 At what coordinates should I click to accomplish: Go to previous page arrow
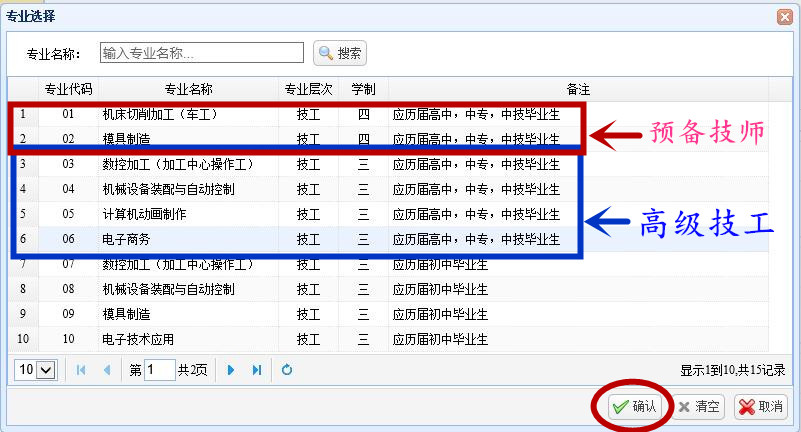click(107, 370)
